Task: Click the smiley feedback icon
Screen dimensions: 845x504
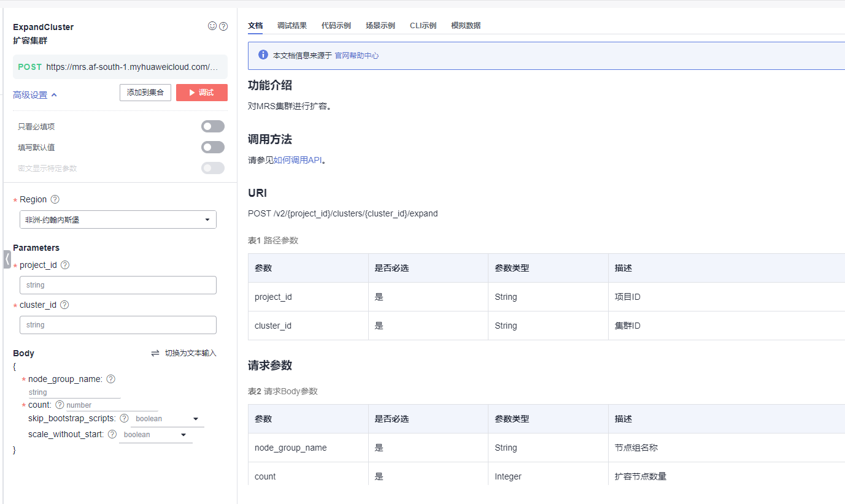Action: (x=212, y=26)
